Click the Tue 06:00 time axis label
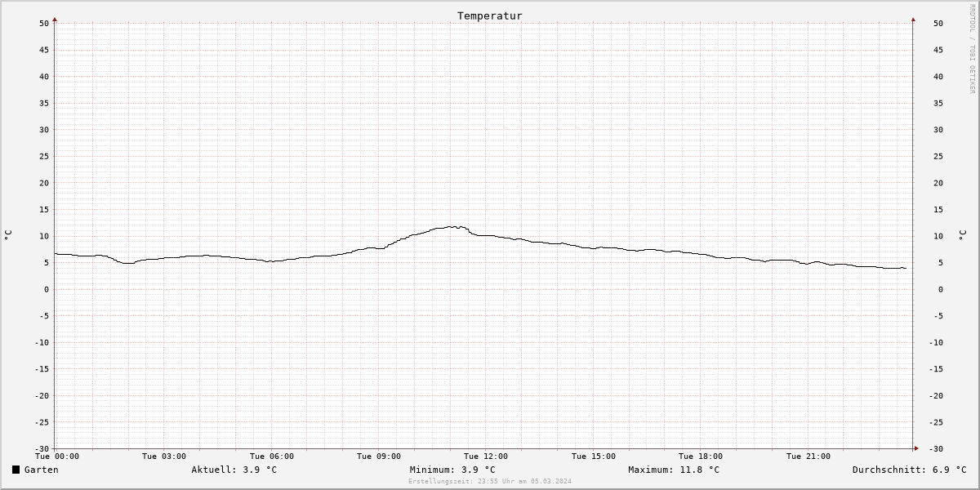The height and width of the screenshot is (490, 980). coord(272,457)
